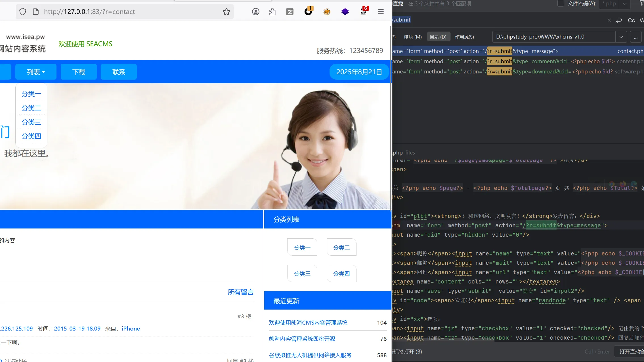Screen dimensions: 644x362
Task: Clear the search text with the X icon
Action: (609, 20)
